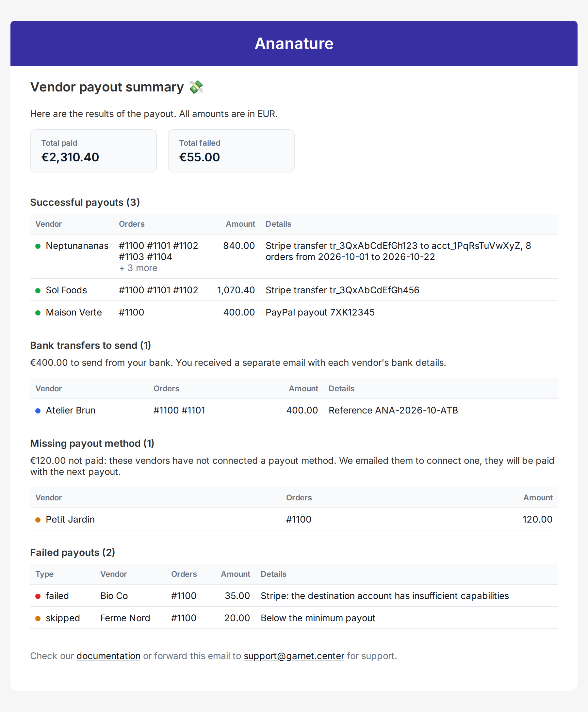Select the Total failed card showing €55.00

(231, 151)
